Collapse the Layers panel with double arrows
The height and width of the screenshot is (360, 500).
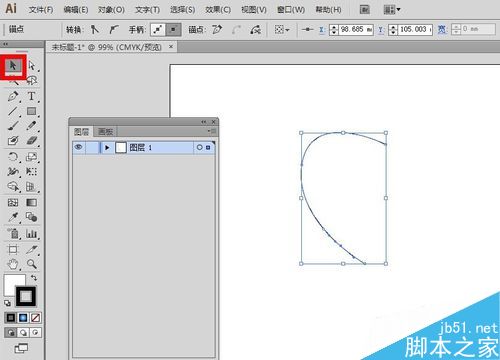pyautogui.click(x=204, y=122)
